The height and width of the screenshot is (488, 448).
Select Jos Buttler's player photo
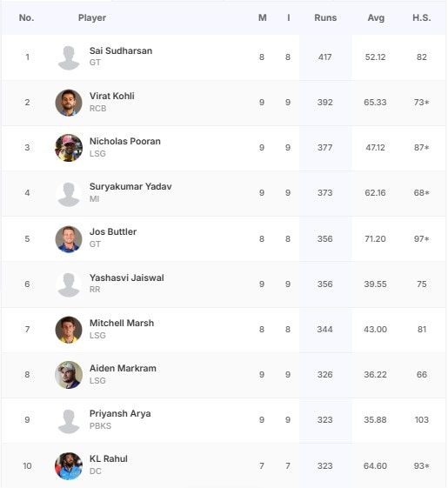coord(69,239)
